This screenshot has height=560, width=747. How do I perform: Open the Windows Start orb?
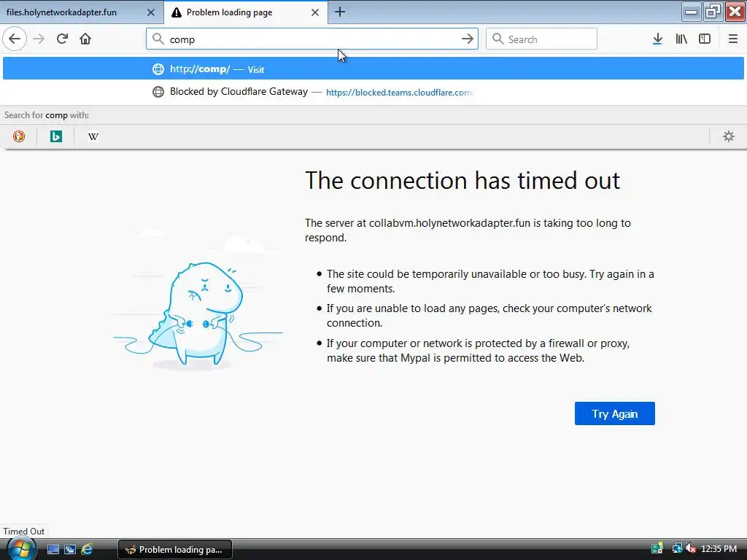pos(20,548)
